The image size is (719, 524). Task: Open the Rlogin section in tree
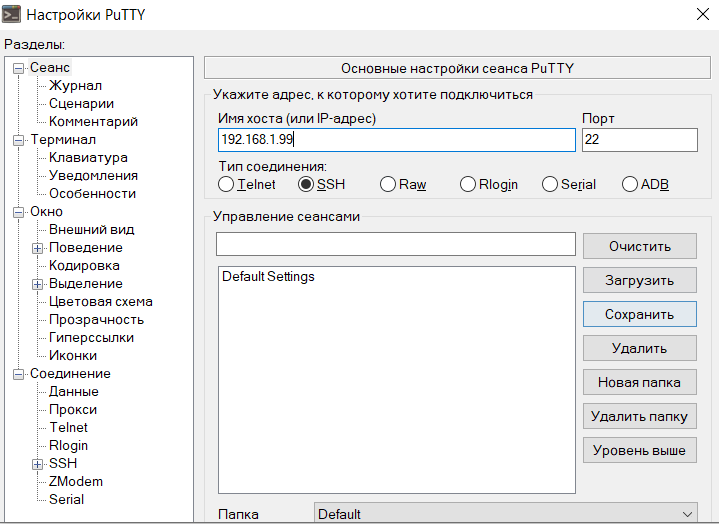pos(68,446)
